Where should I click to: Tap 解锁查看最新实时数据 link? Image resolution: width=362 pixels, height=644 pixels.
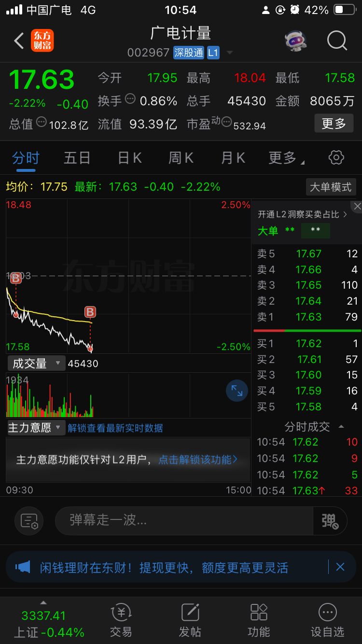tap(115, 428)
